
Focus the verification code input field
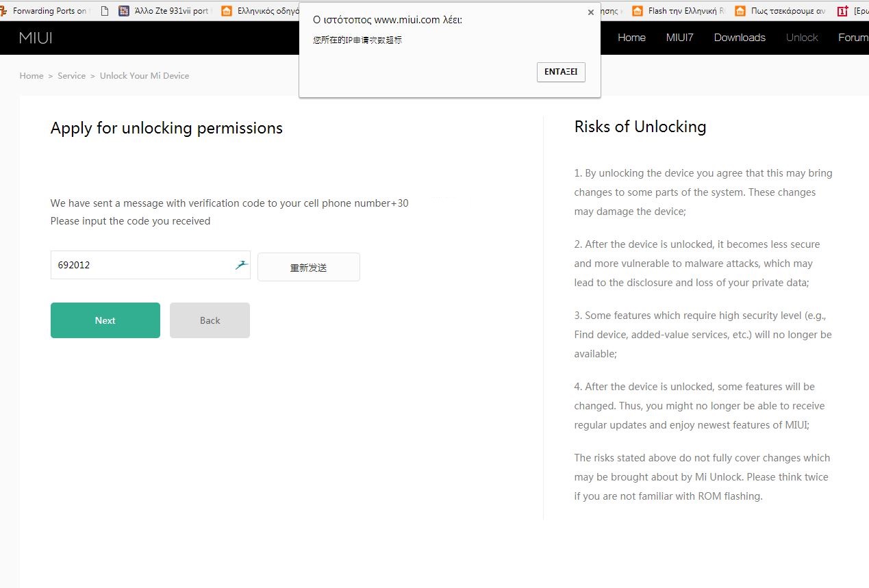(x=140, y=265)
